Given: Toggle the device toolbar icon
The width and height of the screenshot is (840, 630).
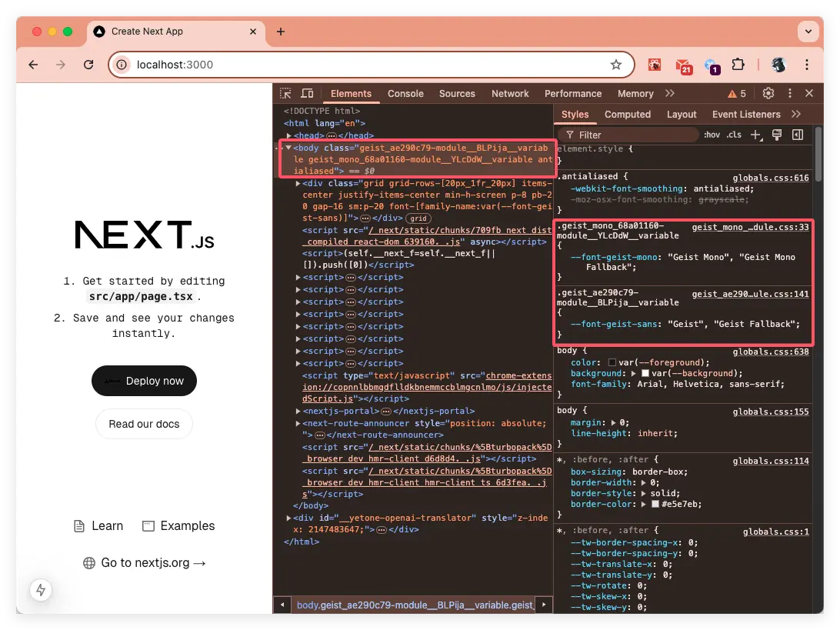Looking at the screenshot, I should 307,93.
